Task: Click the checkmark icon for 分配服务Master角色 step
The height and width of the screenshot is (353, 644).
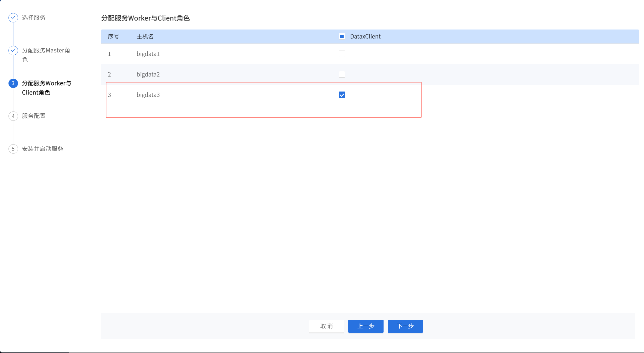Action: click(13, 51)
